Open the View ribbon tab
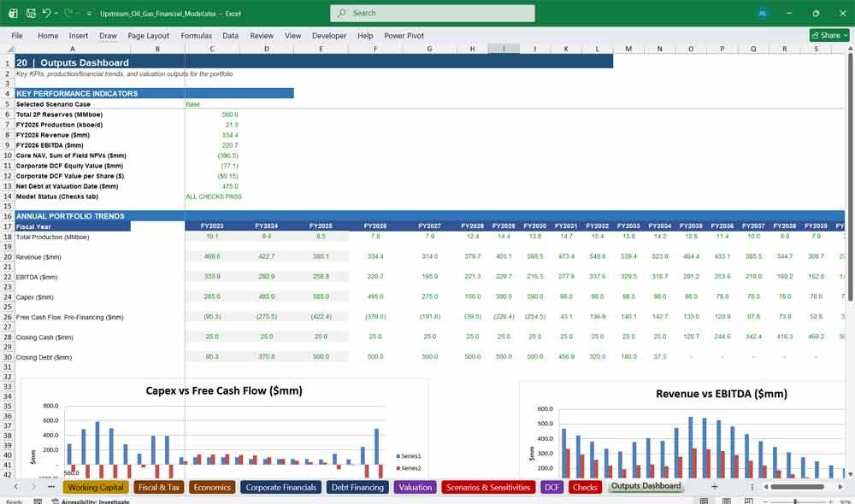Screen dimensions: 855x504 coord(292,35)
